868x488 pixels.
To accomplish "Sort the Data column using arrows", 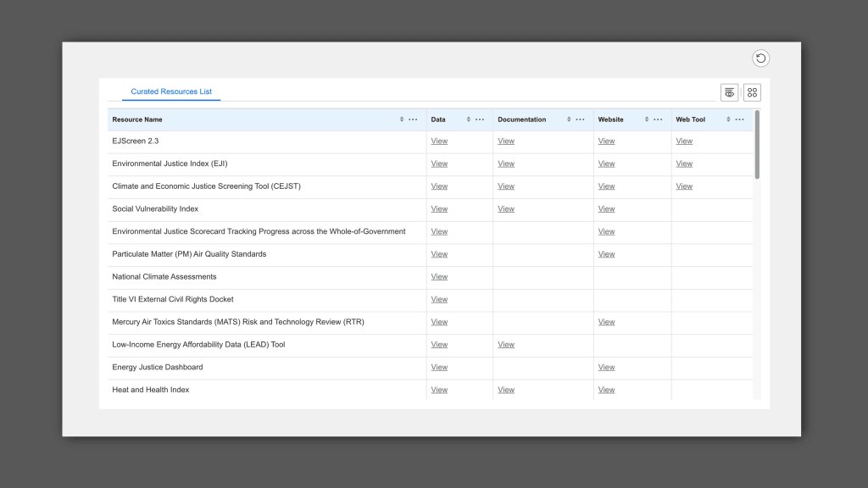I will tap(468, 119).
